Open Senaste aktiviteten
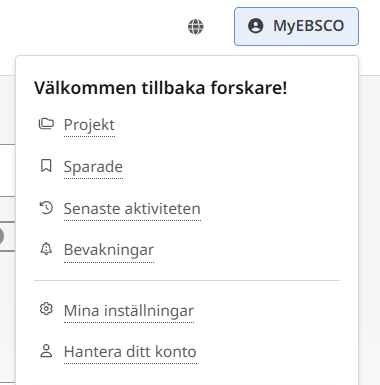Image resolution: width=380 pixels, height=385 pixels. pos(132,209)
